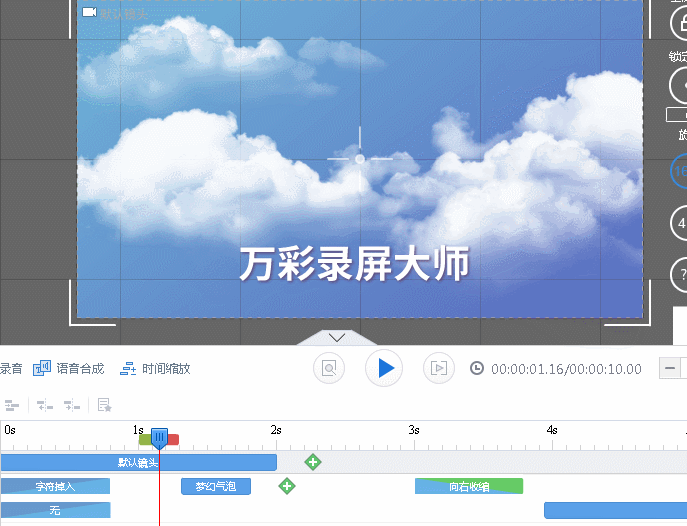Select the 4 aspect ratio circle button
This screenshot has height=526, width=687.
click(x=680, y=223)
